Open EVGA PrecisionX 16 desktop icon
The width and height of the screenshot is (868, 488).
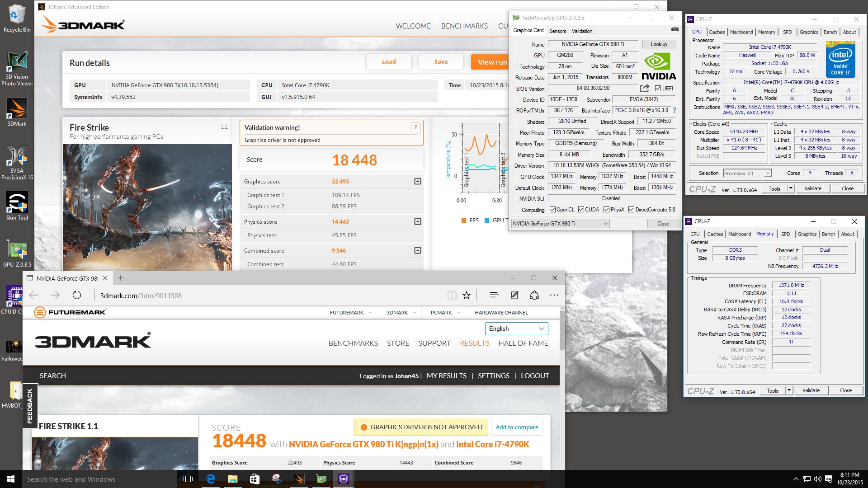click(x=17, y=163)
